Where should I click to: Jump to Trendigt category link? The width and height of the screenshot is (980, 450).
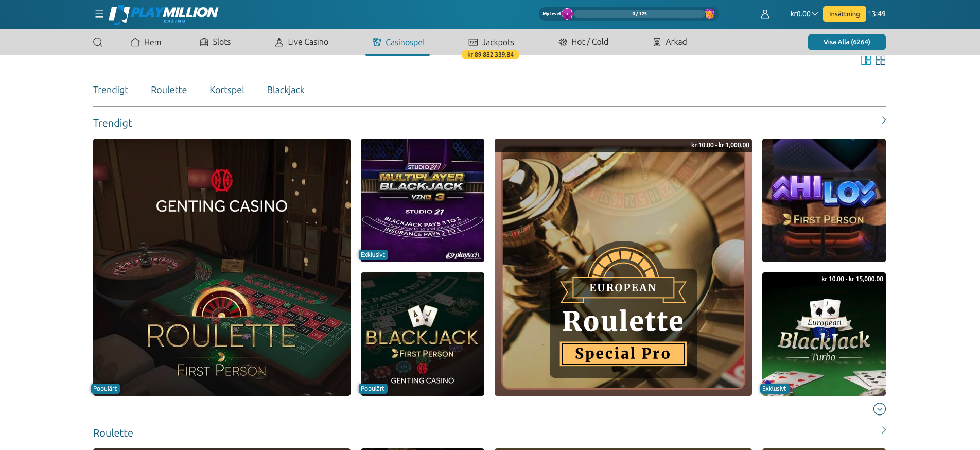(x=111, y=90)
